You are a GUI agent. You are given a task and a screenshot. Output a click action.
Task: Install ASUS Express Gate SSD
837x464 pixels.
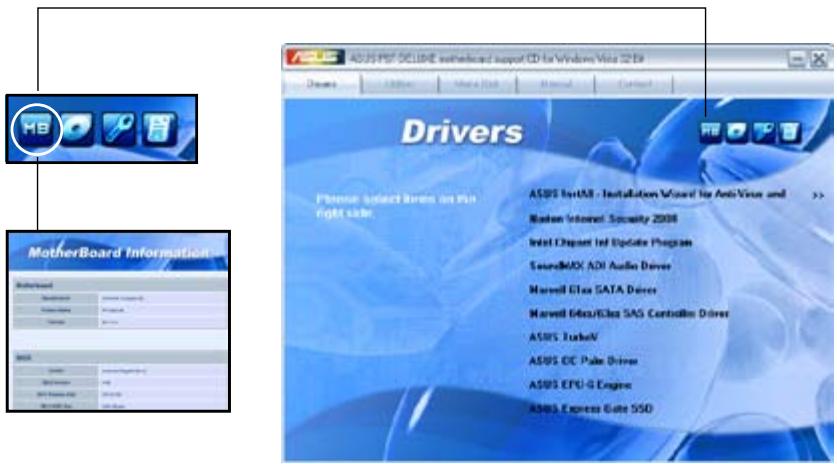pyautogui.click(x=590, y=408)
